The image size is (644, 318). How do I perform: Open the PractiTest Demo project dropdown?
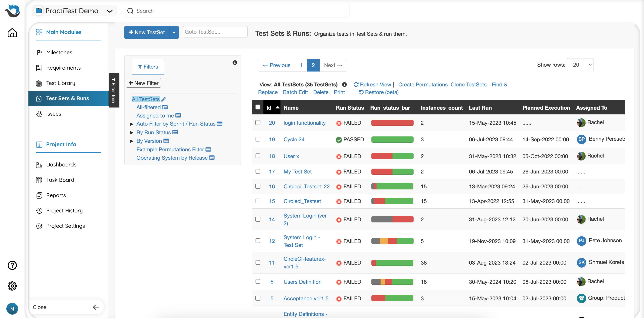coord(74,11)
